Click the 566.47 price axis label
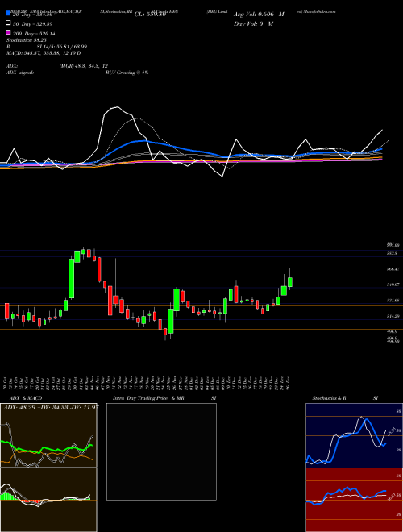The image size is (403, 532). pyautogui.click(x=393, y=268)
